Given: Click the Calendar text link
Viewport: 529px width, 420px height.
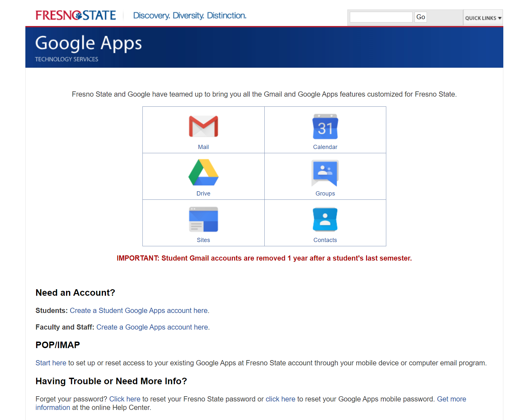Looking at the screenshot, I should click(x=325, y=147).
